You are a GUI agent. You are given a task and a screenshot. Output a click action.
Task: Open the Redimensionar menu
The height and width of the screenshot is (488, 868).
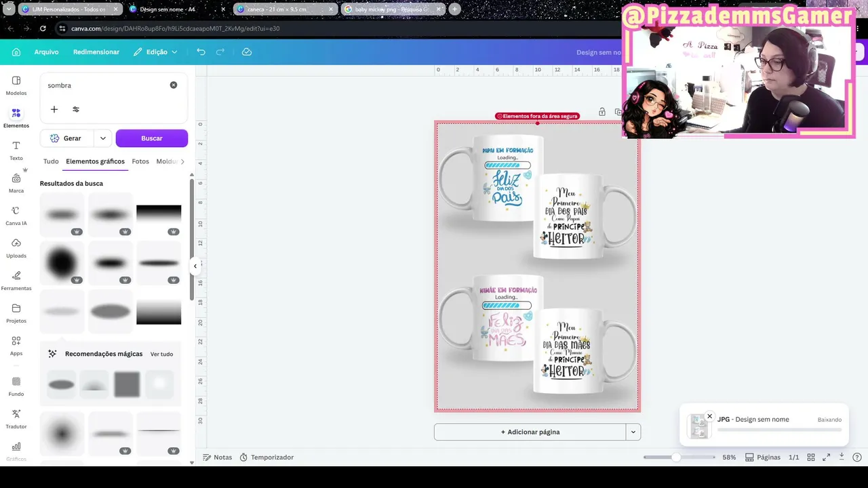tap(96, 52)
